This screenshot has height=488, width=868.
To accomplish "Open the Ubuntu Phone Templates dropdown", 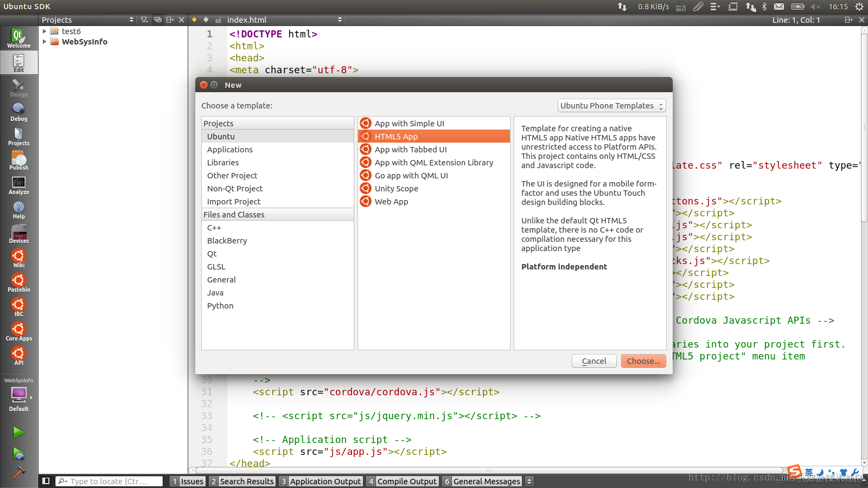I will [611, 106].
